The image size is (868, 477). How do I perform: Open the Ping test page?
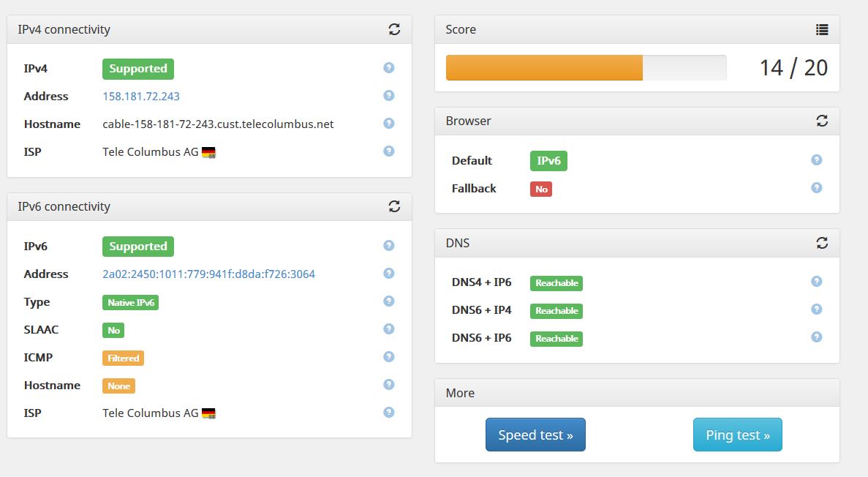737,435
